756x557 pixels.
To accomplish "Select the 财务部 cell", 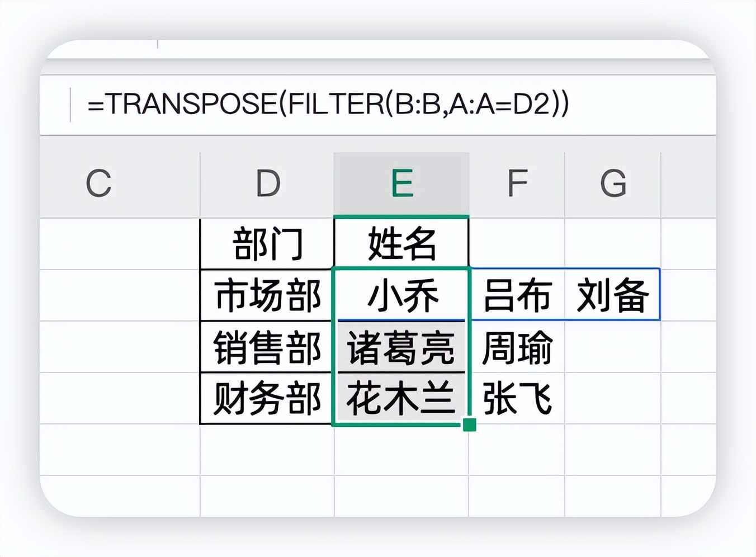I will click(267, 399).
